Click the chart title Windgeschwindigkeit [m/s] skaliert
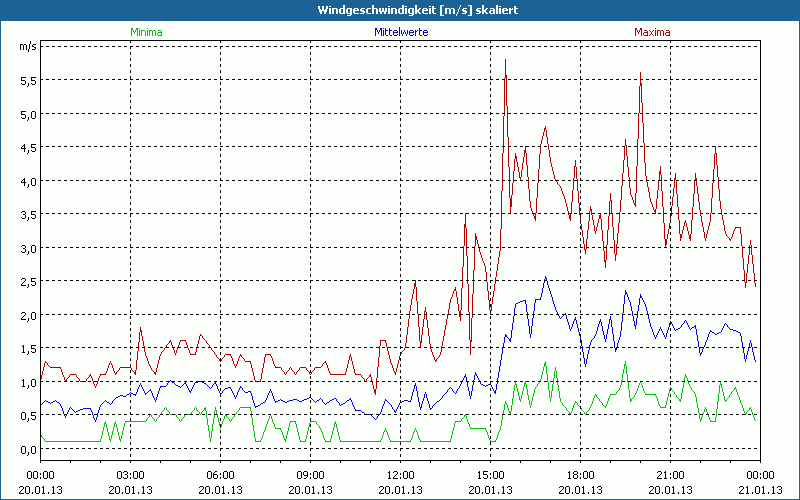The image size is (800, 500). 399,10
